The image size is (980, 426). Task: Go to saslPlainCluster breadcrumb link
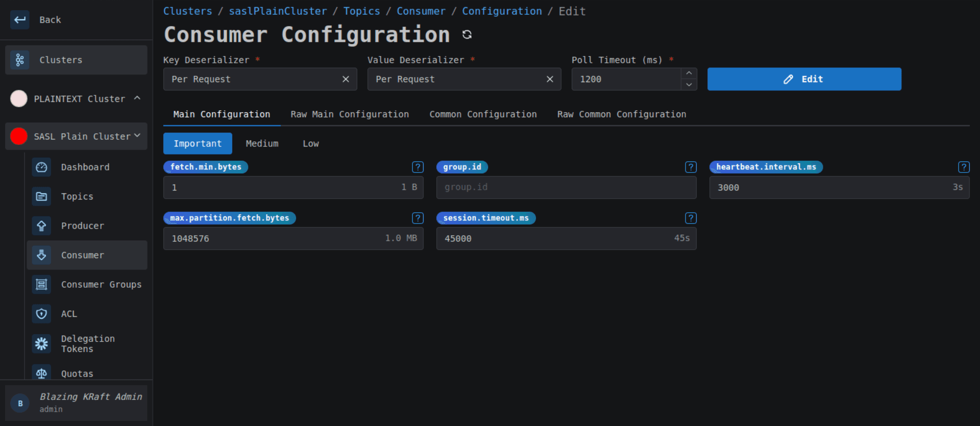click(278, 11)
